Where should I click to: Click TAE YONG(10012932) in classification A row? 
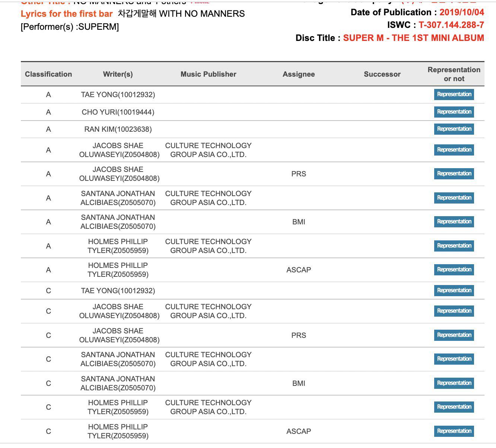(x=118, y=95)
